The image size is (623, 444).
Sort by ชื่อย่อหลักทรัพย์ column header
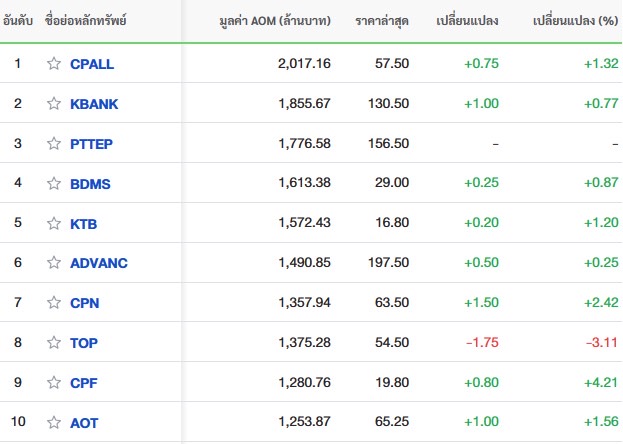point(85,20)
